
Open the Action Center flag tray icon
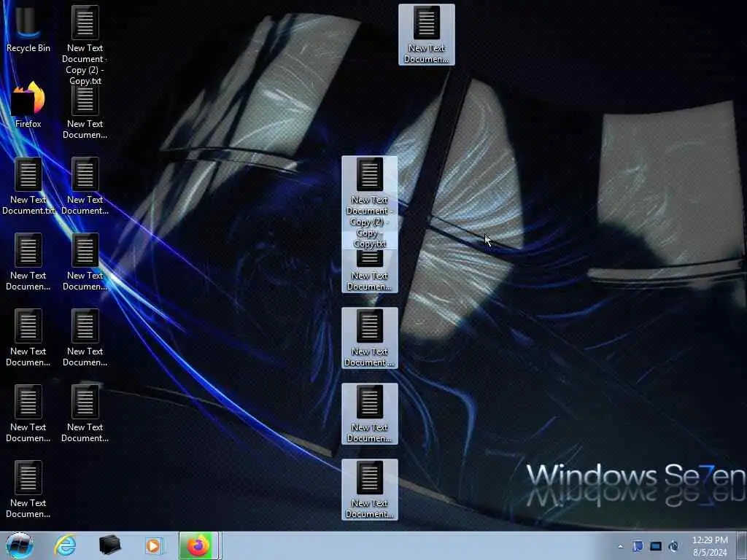coord(638,546)
